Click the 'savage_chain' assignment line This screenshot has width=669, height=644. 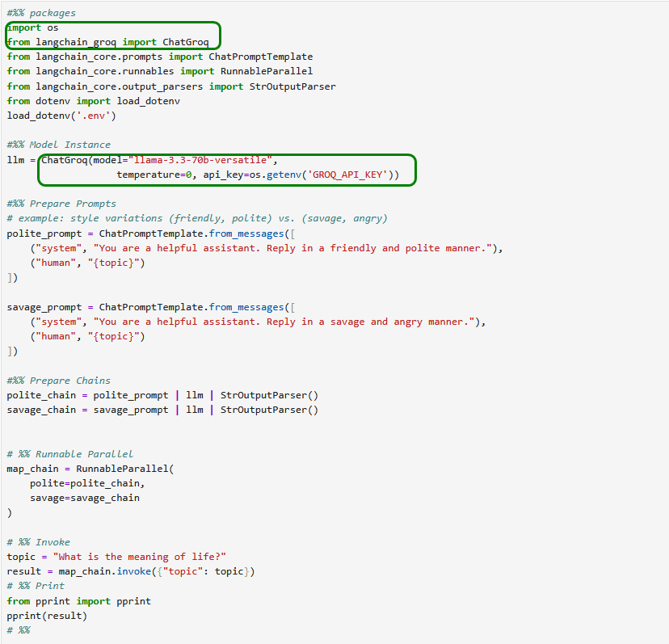tap(162, 410)
